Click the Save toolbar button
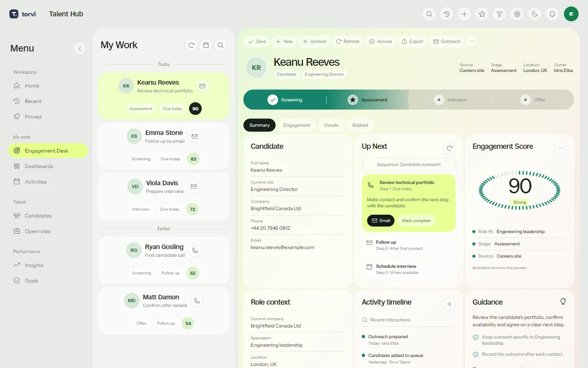Viewport: 588px width, 368px height. pyautogui.click(x=257, y=41)
